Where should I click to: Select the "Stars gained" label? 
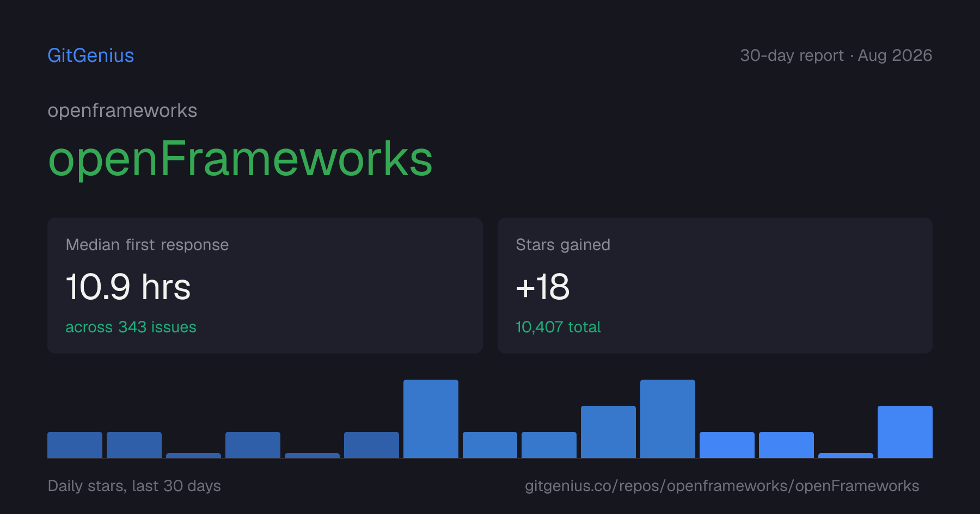[x=563, y=245]
